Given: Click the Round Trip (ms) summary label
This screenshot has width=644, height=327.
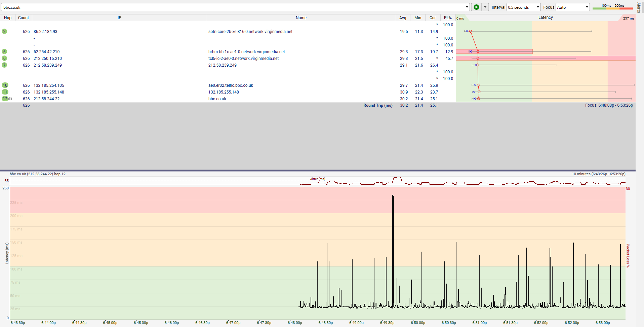Looking at the screenshot, I should click(x=378, y=105).
